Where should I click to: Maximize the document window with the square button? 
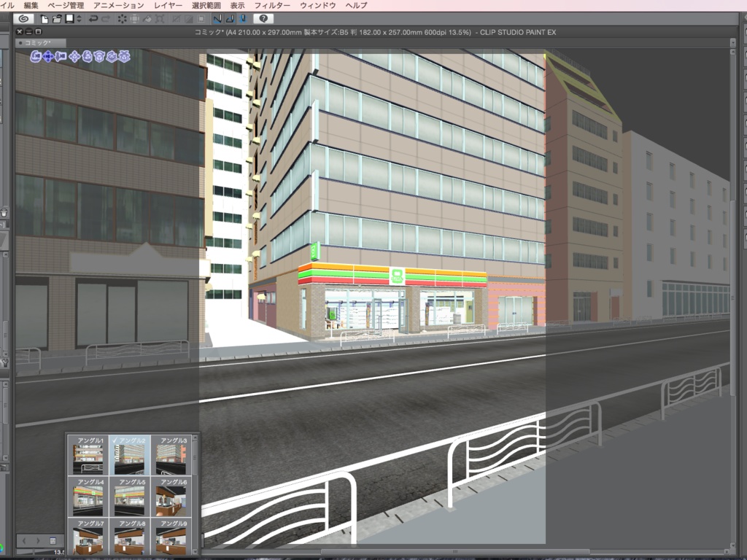coord(38,32)
